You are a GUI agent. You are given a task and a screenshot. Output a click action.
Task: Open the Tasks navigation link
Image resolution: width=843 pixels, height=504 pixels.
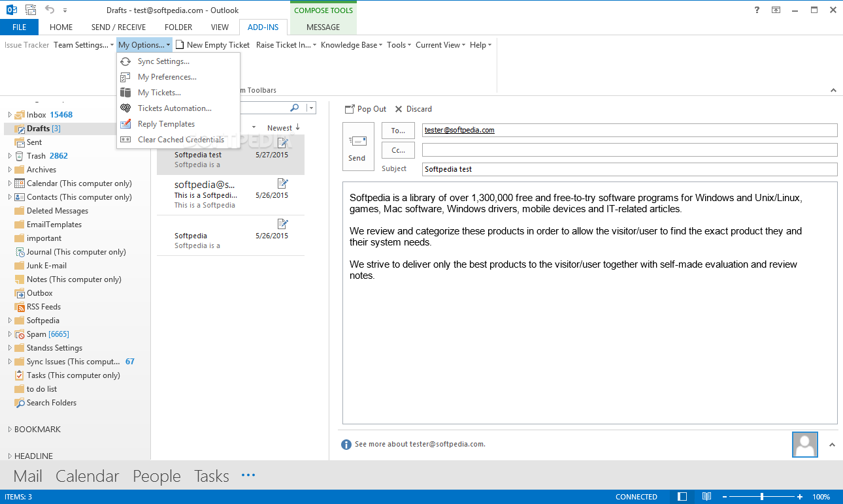212,476
